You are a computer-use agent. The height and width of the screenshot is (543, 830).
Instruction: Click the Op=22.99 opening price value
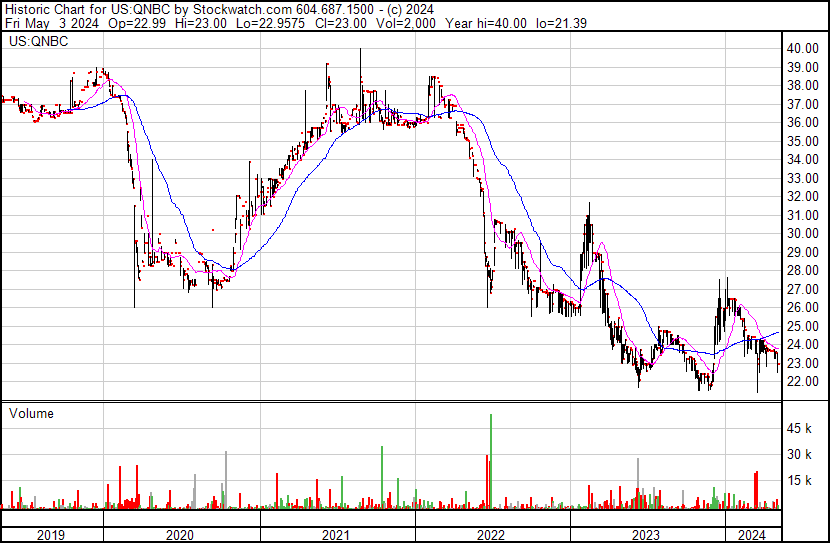(x=137, y=23)
